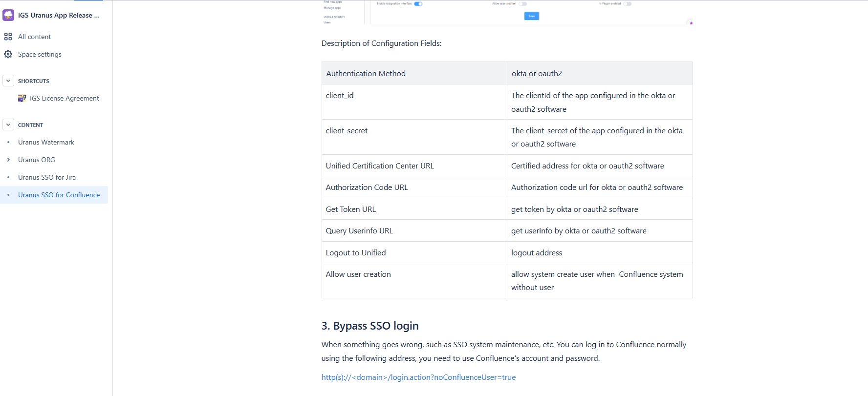Open the Uranus Watermark page
Screen dimensions: 868x396
pos(46,142)
